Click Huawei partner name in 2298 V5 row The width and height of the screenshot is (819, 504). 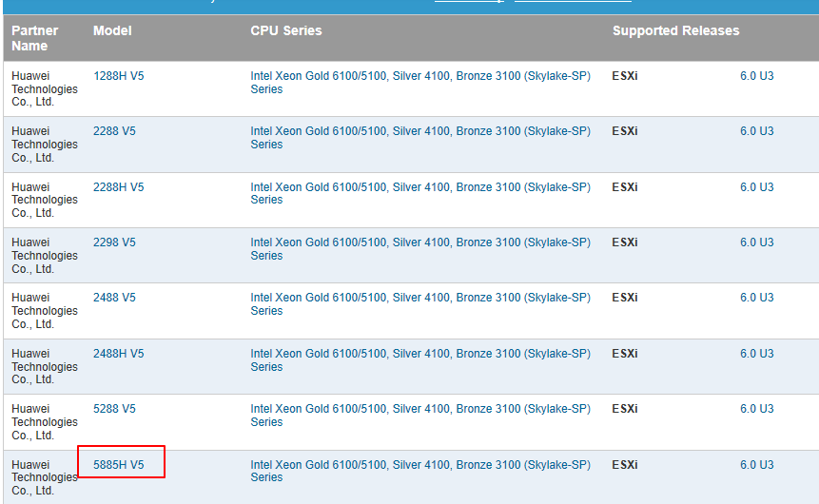[x=45, y=256]
